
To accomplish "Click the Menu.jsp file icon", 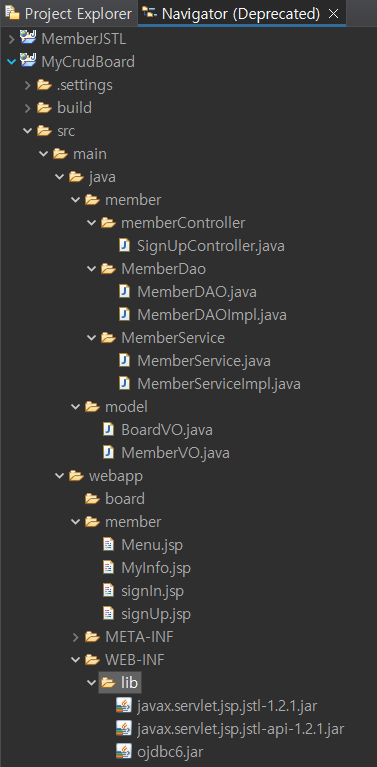I will (109, 544).
